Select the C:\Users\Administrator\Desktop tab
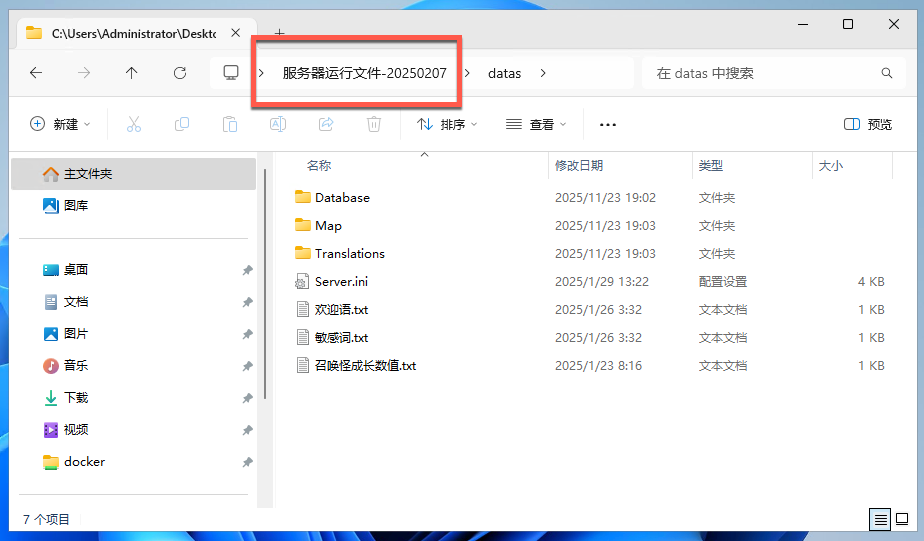The height and width of the screenshot is (541, 924). point(134,34)
